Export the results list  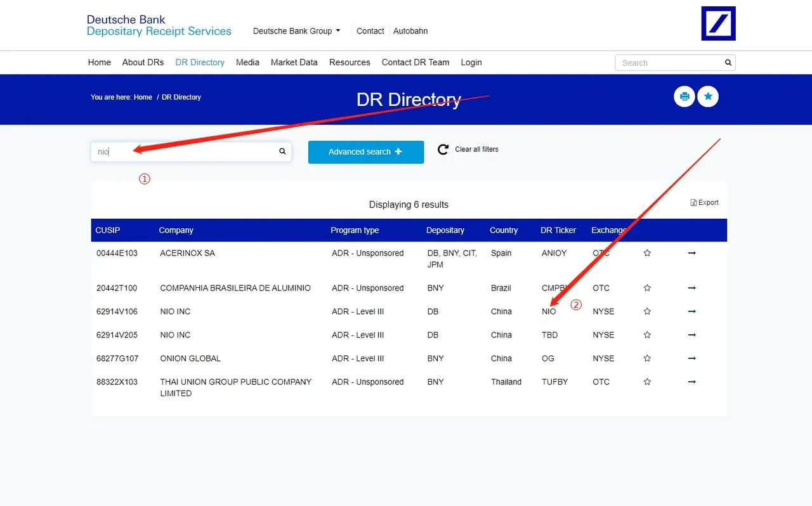pos(704,203)
